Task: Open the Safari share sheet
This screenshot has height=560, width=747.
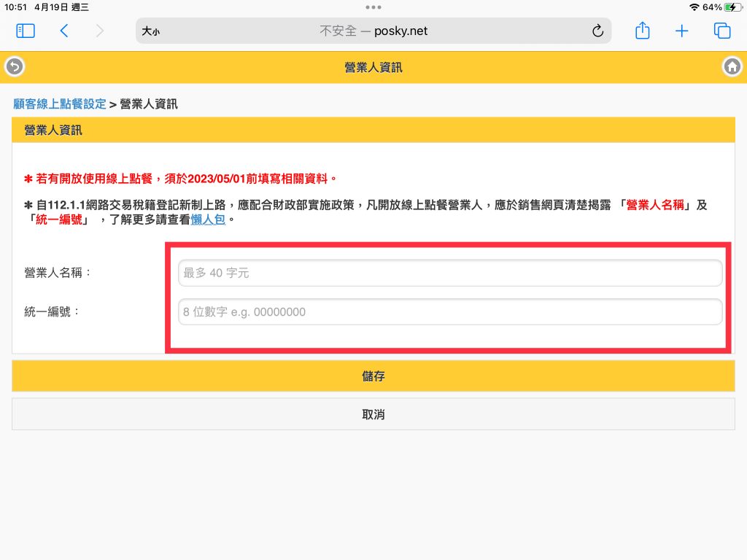Action: click(x=642, y=31)
